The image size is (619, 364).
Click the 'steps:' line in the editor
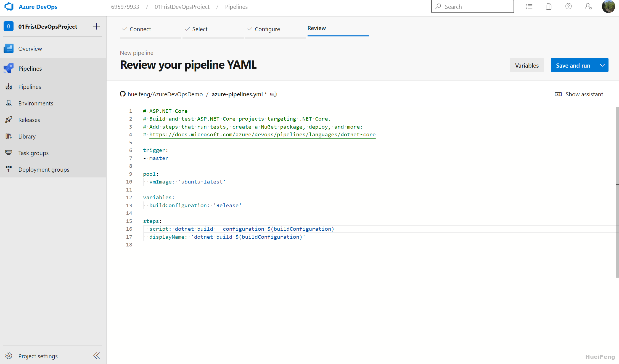pyautogui.click(x=152, y=221)
